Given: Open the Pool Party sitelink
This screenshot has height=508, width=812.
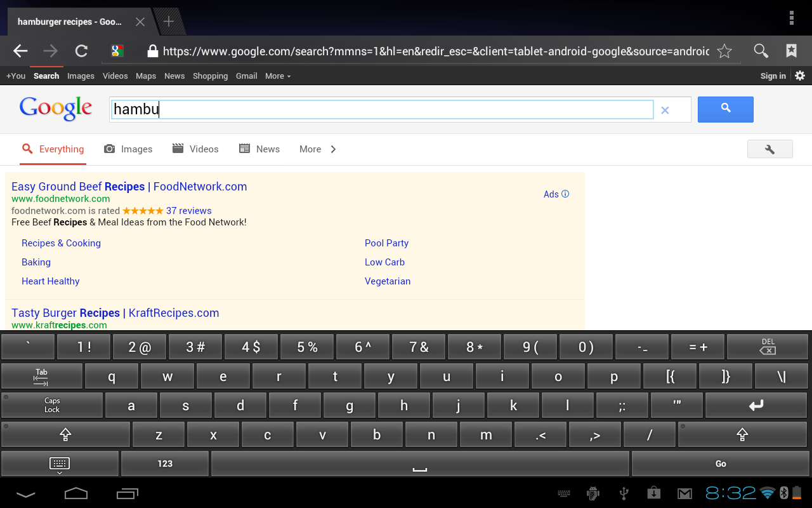Looking at the screenshot, I should (x=386, y=243).
